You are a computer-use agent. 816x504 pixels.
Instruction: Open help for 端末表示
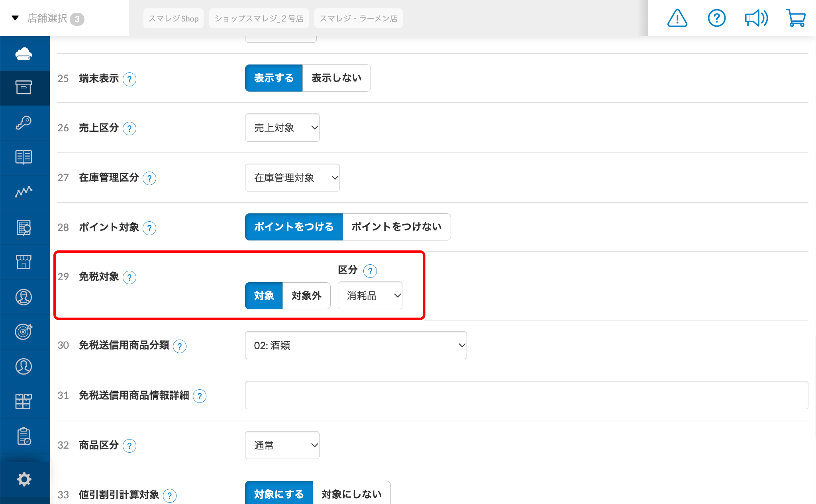pos(129,79)
